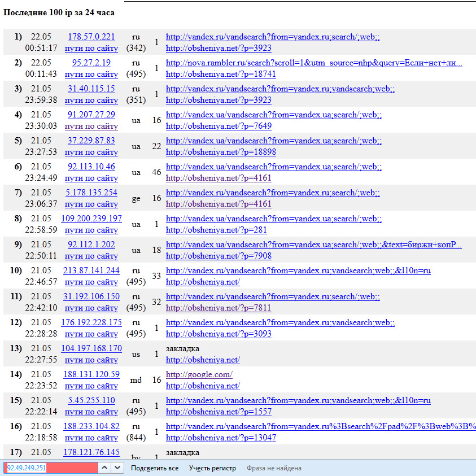This screenshot has height=476, width=476.
Task: Open yandex.ua referrer with биржи+коп text
Action: point(313,244)
